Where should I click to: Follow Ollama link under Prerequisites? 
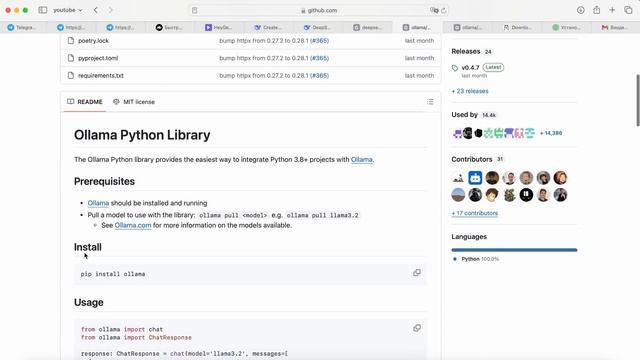[98, 203]
